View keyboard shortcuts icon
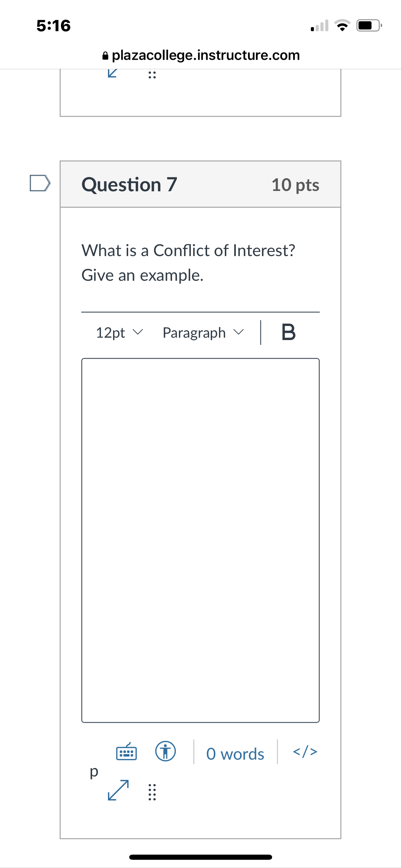401x868 pixels. (x=126, y=751)
